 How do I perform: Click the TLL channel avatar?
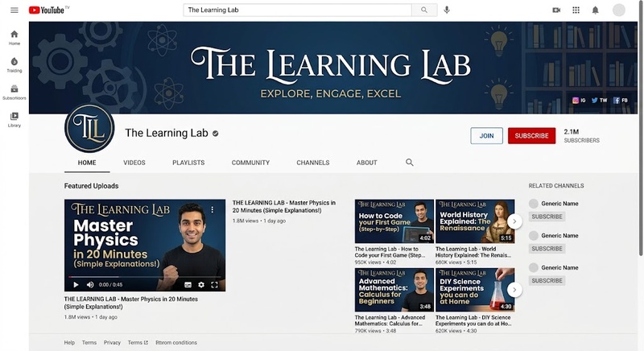click(89, 129)
